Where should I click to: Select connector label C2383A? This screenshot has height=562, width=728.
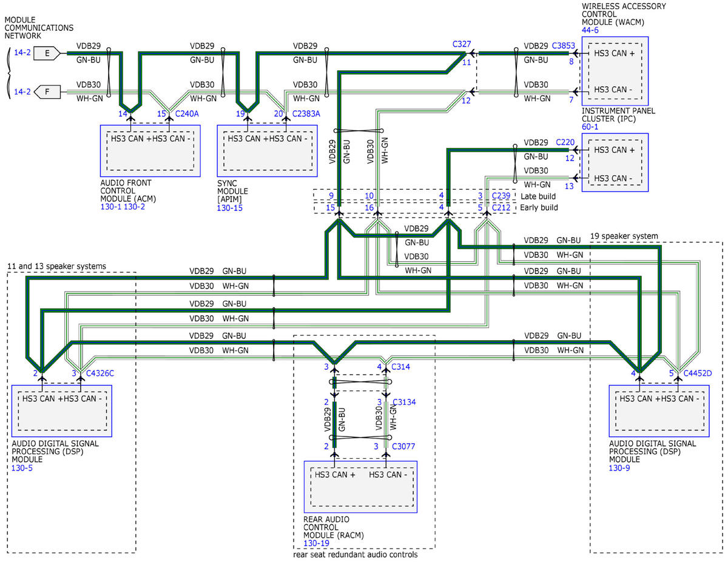tap(307, 113)
